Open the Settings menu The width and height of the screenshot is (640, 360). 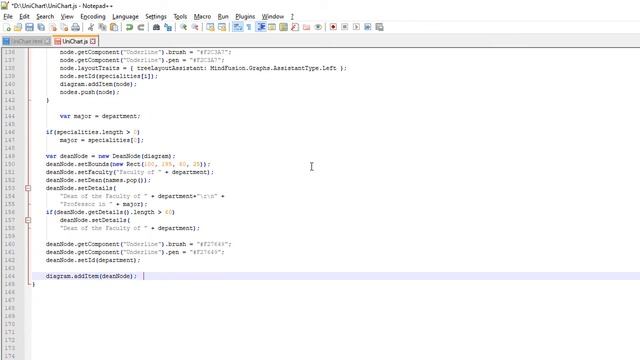(156, 16)
